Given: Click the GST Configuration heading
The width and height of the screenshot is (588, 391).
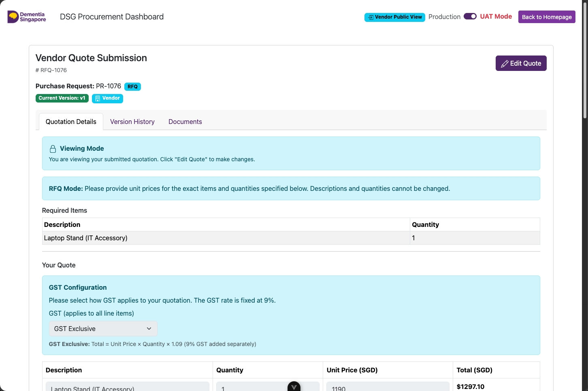Looking at the screenshot, I should 78,287.
